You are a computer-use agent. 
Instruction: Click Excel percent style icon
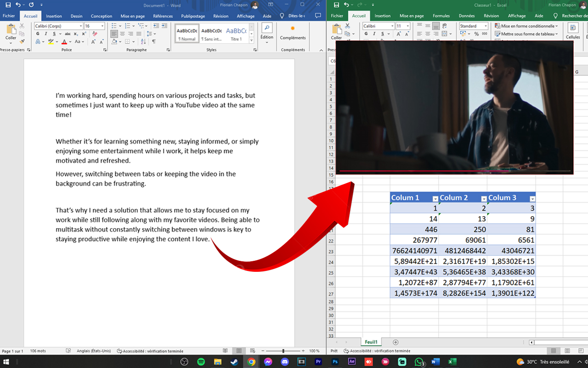tap(476, 34)
